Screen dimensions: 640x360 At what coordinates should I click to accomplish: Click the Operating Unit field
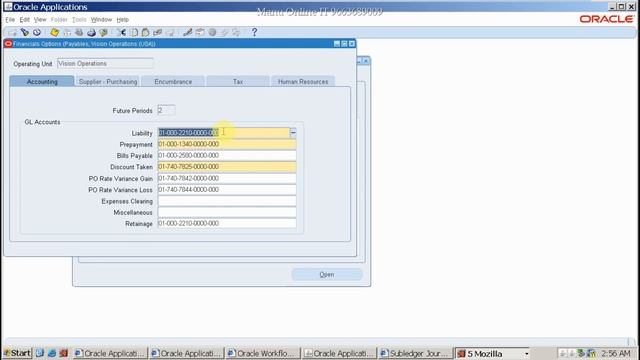[105, 64]
